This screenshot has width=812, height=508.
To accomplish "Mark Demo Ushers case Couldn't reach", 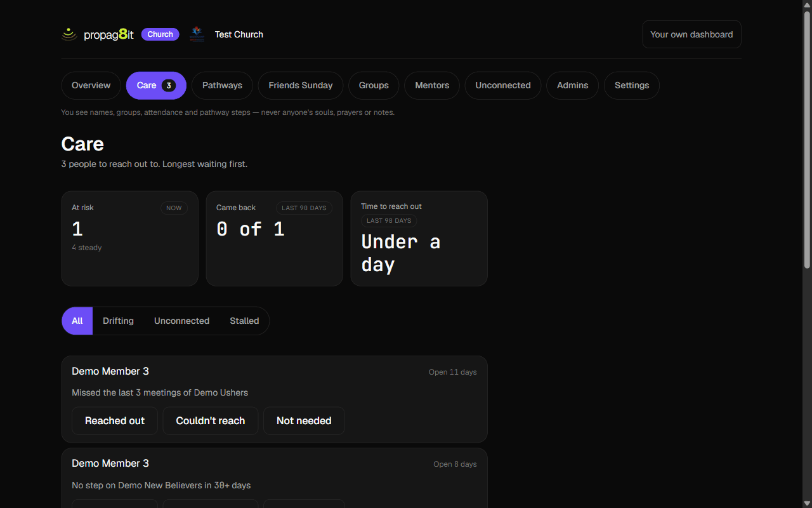I will [x=211, y=421].
